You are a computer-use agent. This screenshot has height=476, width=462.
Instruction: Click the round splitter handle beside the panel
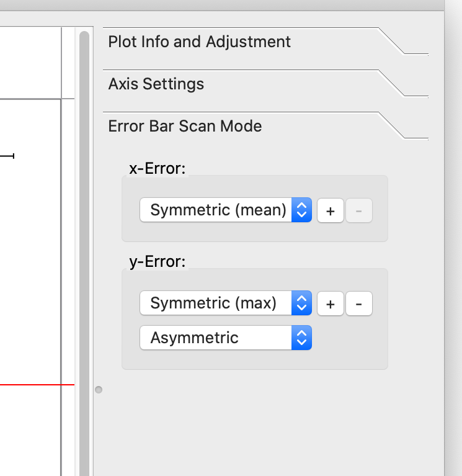pyautogui.click(x=98, y=390)
